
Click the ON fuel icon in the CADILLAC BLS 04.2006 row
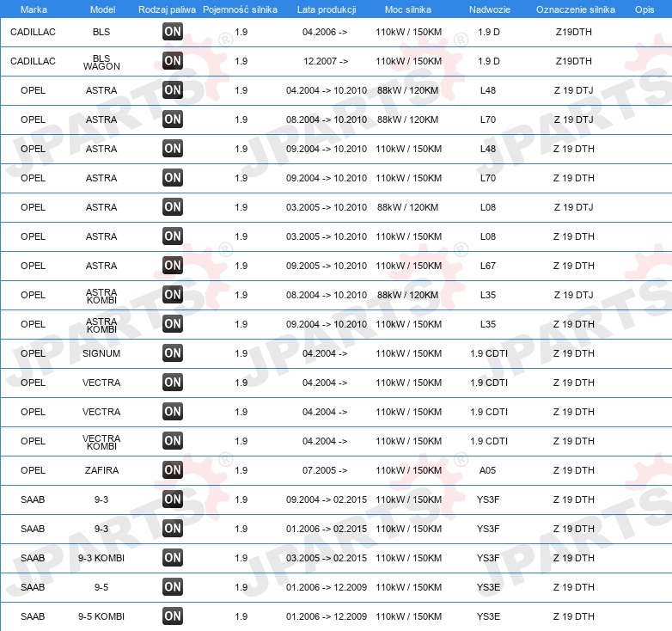click(173, 32)
